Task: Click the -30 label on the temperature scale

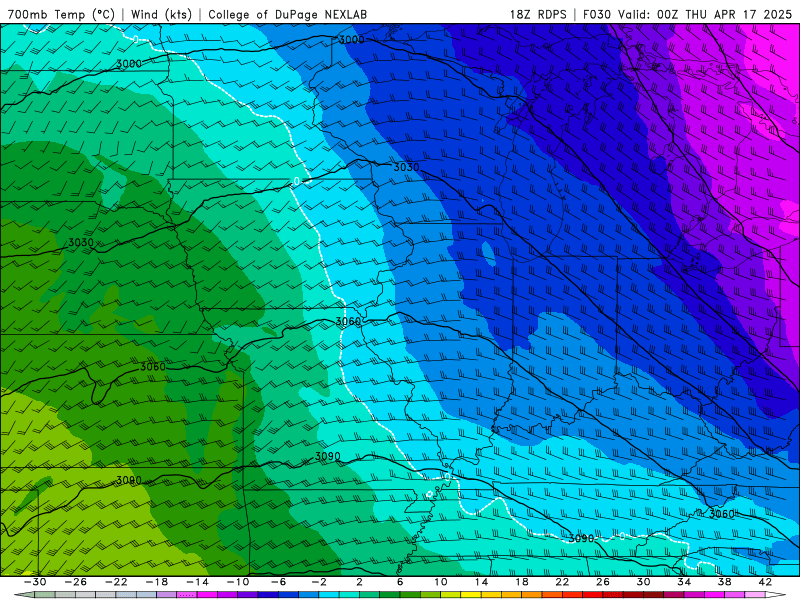Action: [35, 582]
